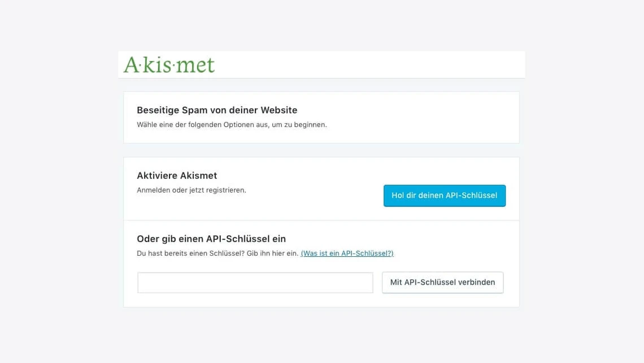Click 'Hol dir deinen API-Schlüssel'

[445, 195]
